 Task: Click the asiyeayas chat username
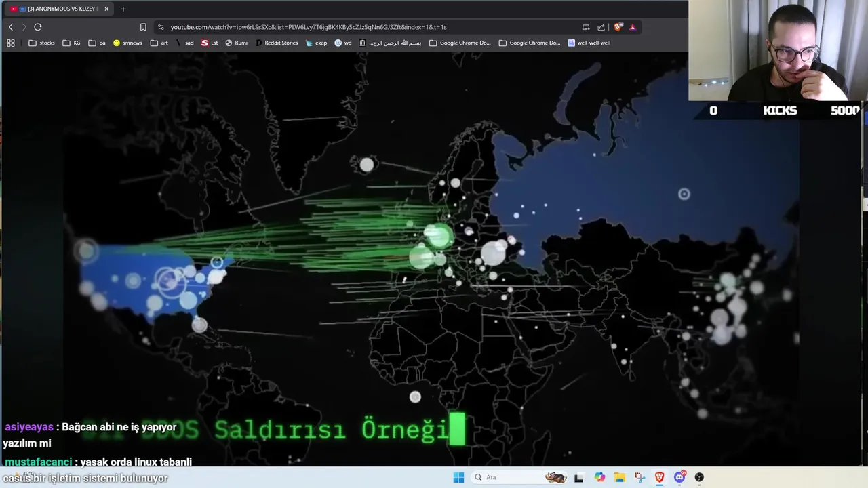click(29, 427)
